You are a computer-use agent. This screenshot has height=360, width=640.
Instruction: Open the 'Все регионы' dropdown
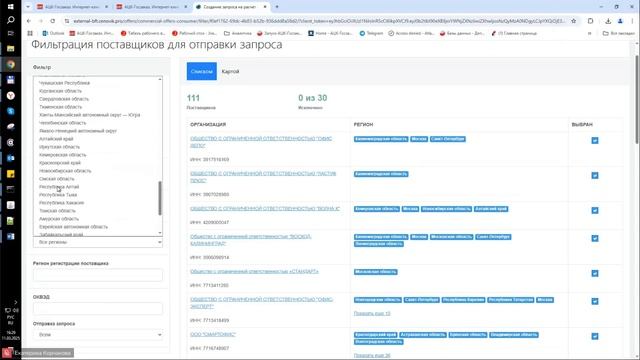(98, 242)
